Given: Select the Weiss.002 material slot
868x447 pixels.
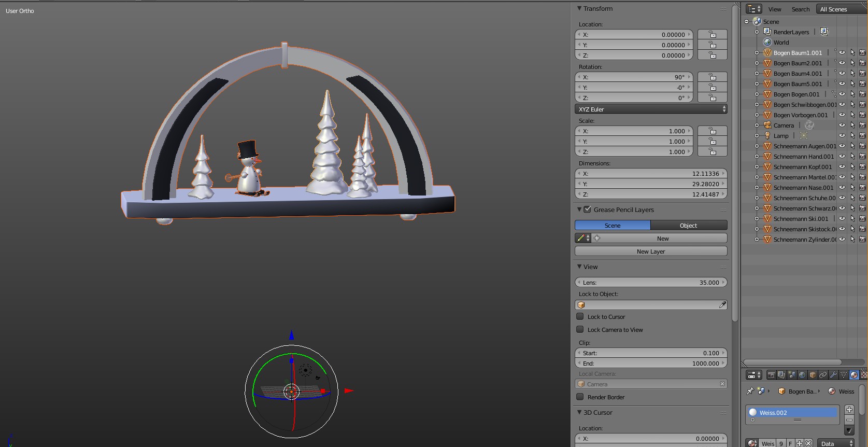Looking at the screenshot, I should (792, 413).
